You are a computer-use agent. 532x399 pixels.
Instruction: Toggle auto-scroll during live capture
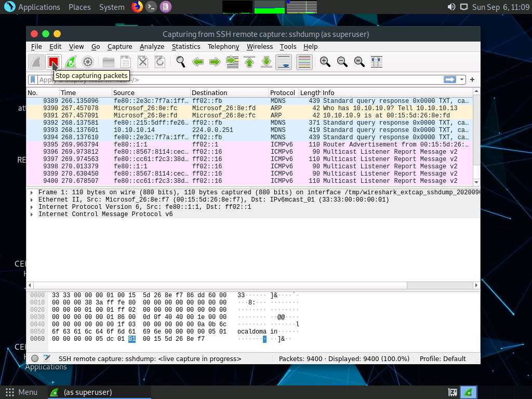point(283,62)
